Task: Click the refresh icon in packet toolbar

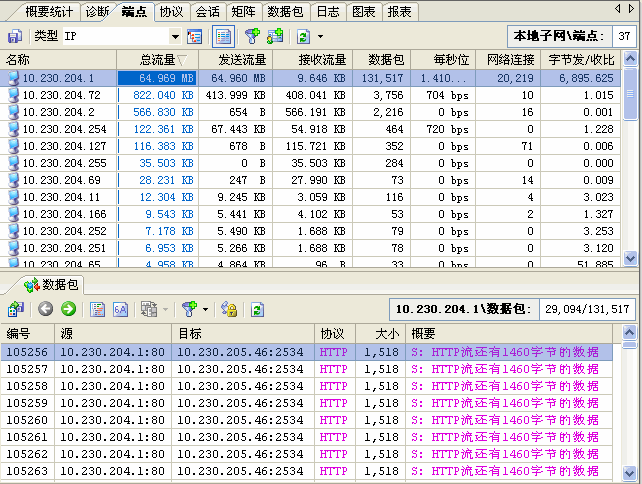Action: click(x=257, y=309)
